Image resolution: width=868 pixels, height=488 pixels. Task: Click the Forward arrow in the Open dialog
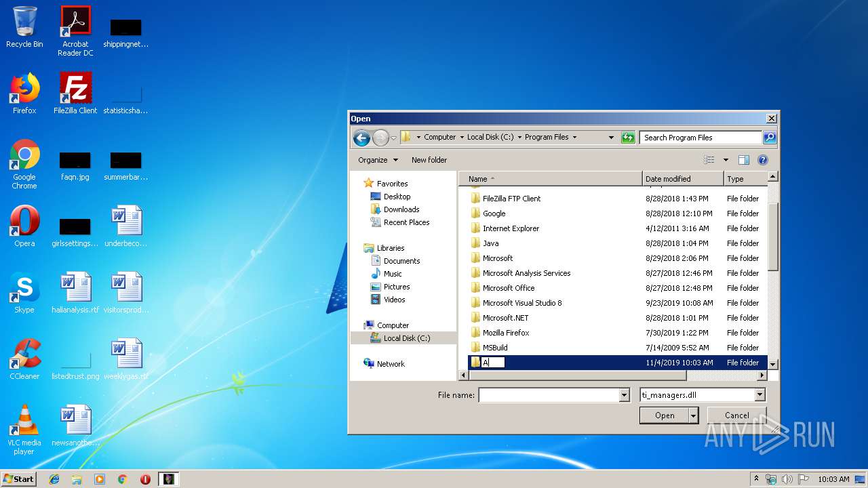click(380, 138)
